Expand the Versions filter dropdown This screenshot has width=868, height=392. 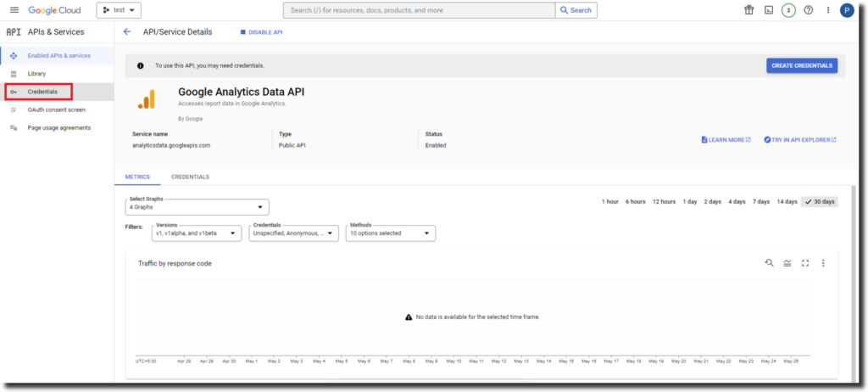(197, 233)
